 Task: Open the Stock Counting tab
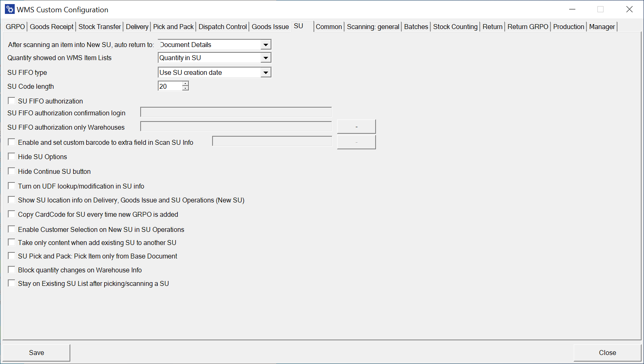pyautogui.click(x=455, y=27)
